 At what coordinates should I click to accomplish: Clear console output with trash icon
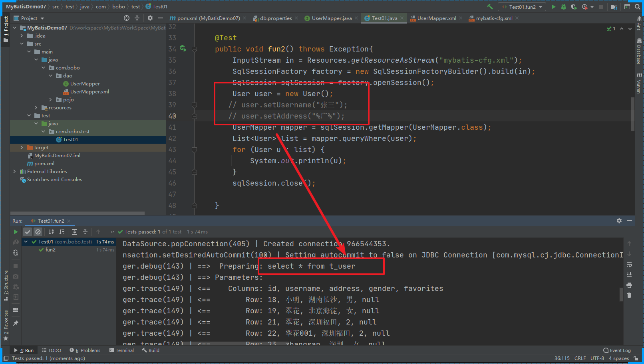pyautogui.click(x=629, y=295)
